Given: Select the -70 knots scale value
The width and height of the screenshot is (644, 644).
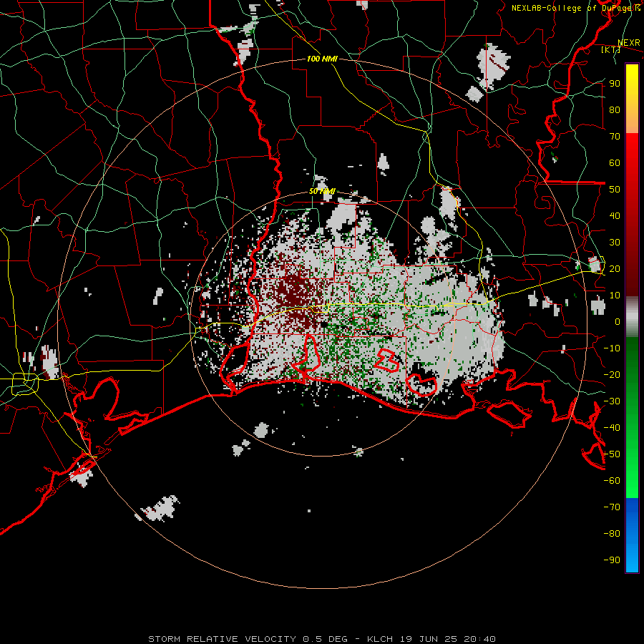Looking at the screenshot, I should 612,507.
